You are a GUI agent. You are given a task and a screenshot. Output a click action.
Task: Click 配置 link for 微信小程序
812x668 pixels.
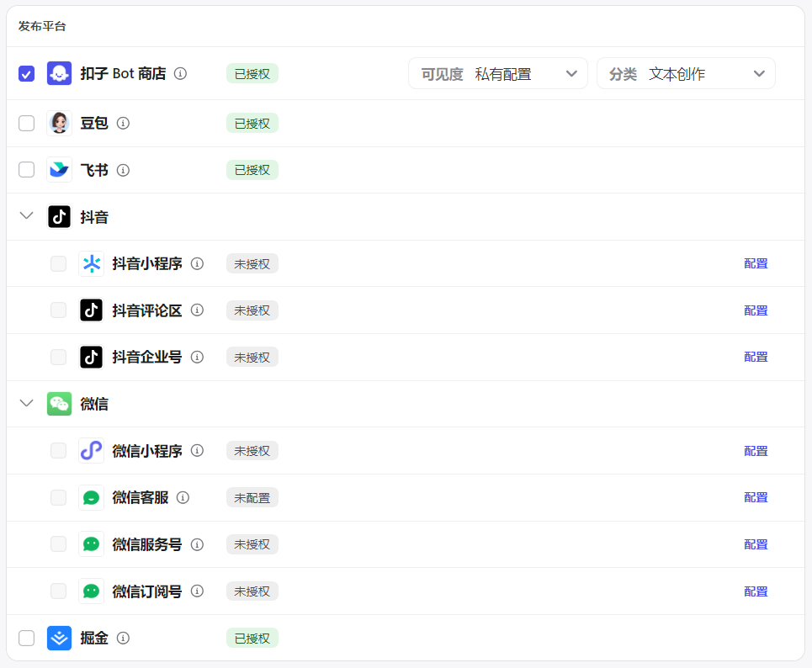tap(756, 450)
